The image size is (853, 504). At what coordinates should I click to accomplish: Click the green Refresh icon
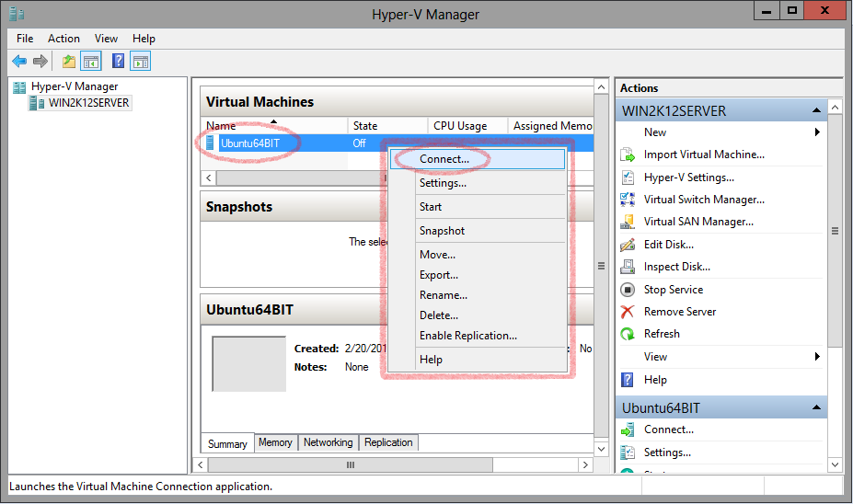(628, 334)
